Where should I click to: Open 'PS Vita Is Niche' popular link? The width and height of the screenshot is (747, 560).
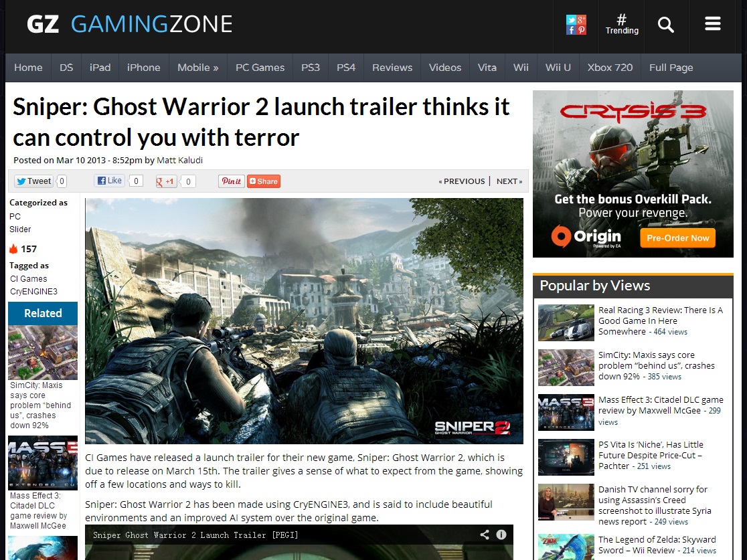point(651,455)
